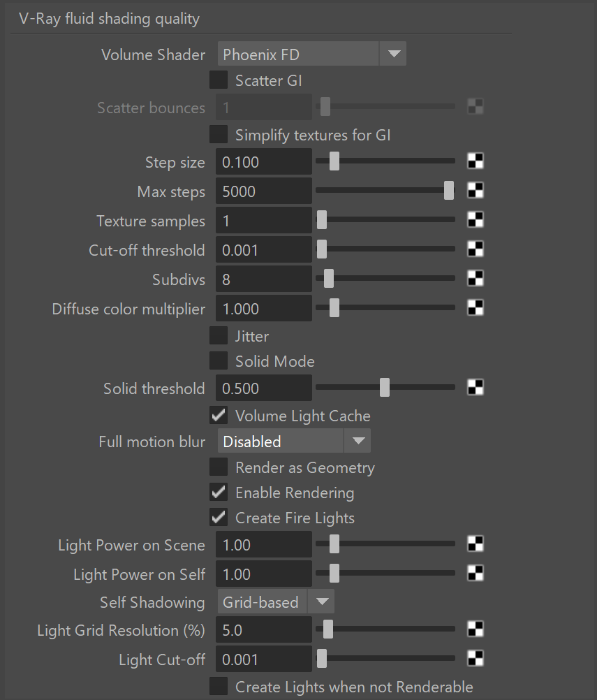The image size is (597, 700).
Task: Expand the Full motion blur dropdown
Action: pyautogui.click(x=294, y=441)
